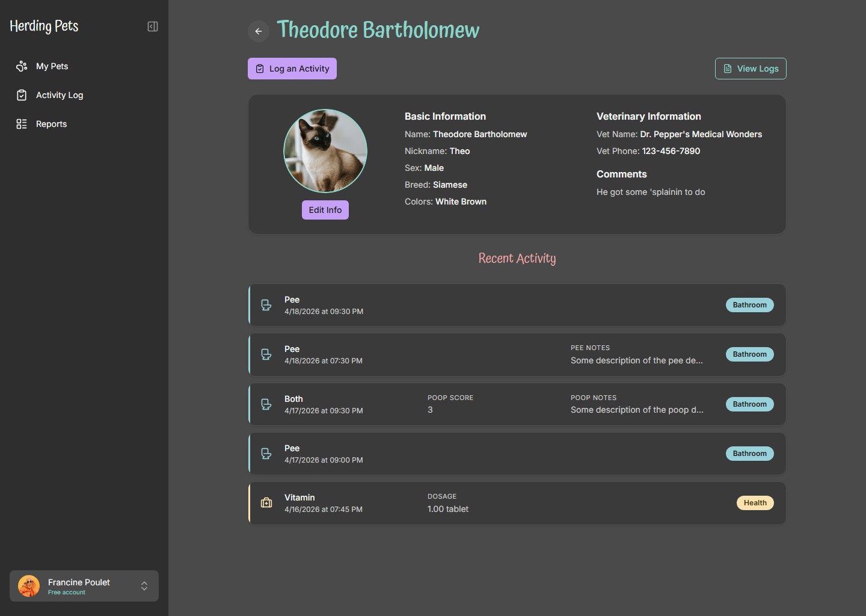This screenshot has height=616, width=866.
Task: Click the sex value Male
Action: coord(434,168)
